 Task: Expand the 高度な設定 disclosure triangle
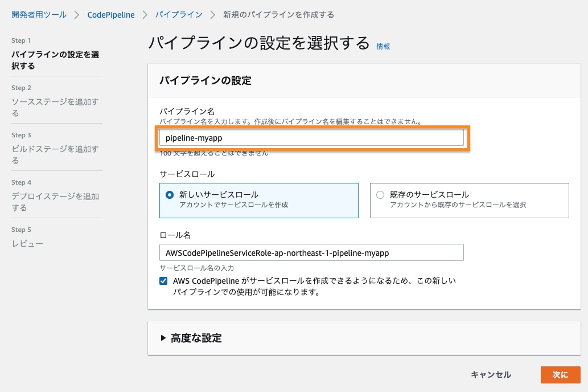pyautogui.click(x=164, y=338)
